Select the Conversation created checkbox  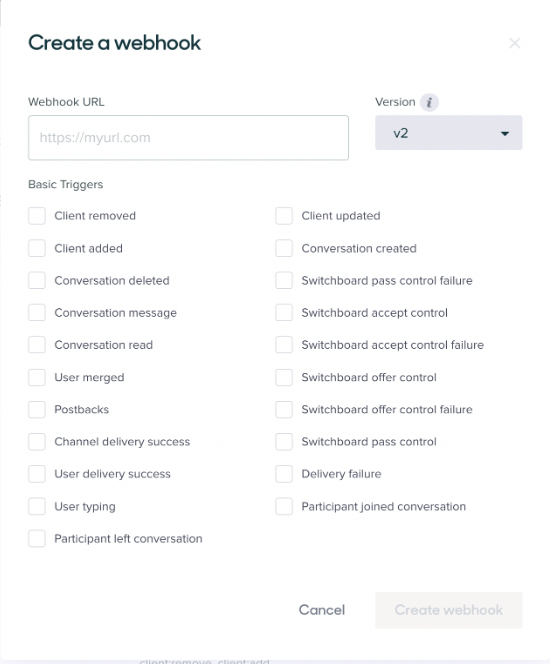pos(284,248)
